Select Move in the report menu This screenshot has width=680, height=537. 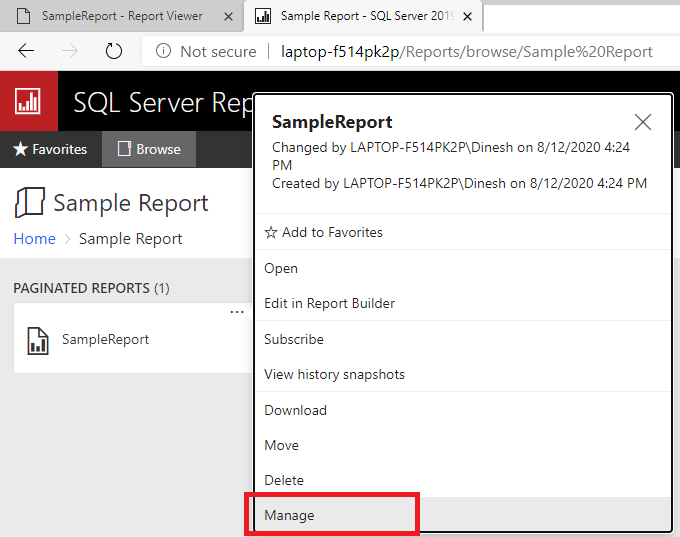point(281,445)
